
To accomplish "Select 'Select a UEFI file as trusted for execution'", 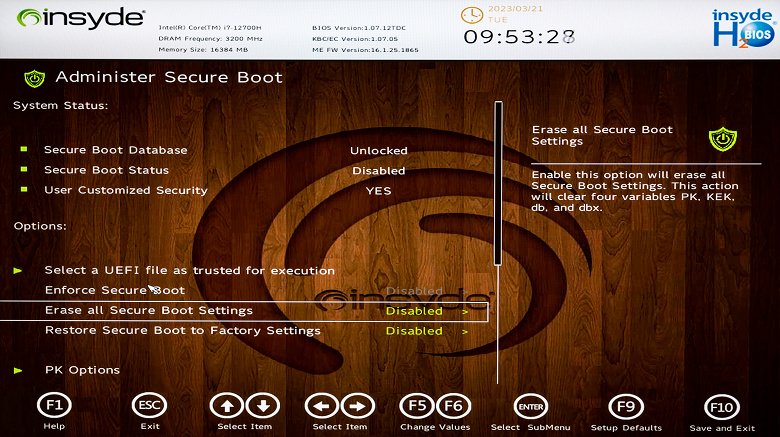I will [x=190, y=270].
